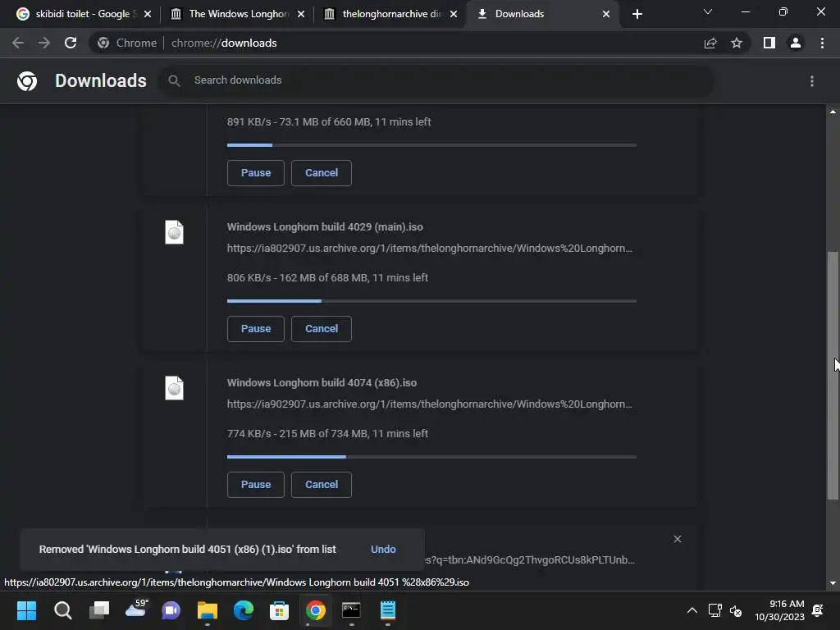Click '806 KB/s - 162 MB of 688 MB' status text

(298, 277)
